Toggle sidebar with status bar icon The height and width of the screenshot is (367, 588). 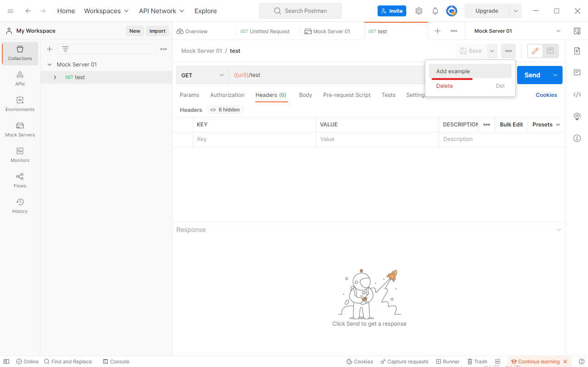click(6, 362)
